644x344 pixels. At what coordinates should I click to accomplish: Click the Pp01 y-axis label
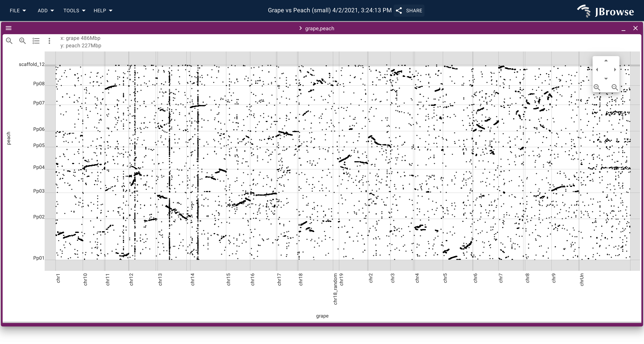coord(39,258)
